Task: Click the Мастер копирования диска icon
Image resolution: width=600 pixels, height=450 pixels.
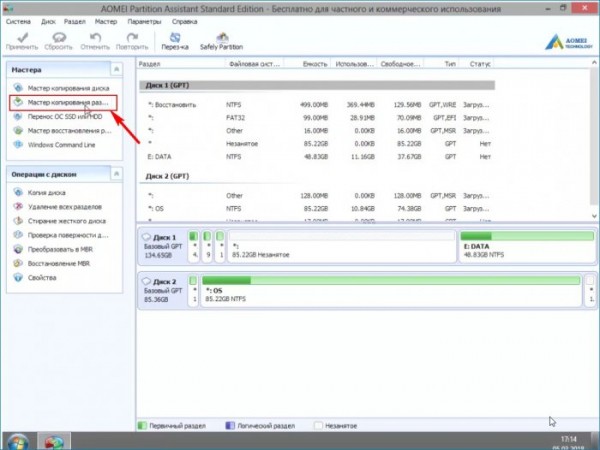Action: pos(18,88)
